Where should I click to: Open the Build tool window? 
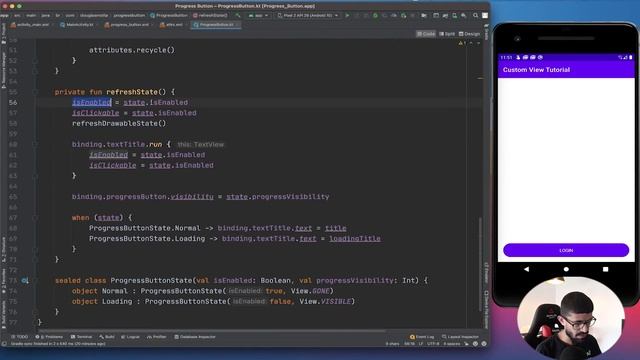coord(107,337)
